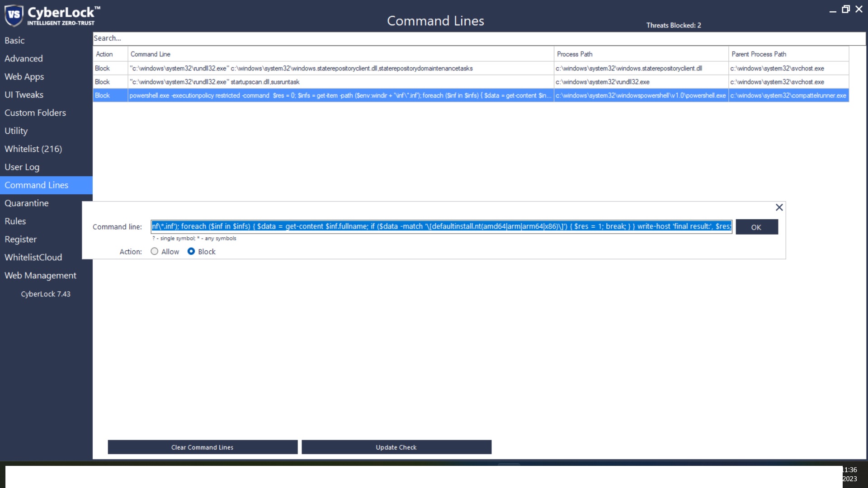Image resolution: width=868 pixels, height=488 pixels.
Task: Click the Command line text field
Action: pyautogui.click(x=441, y=226)
